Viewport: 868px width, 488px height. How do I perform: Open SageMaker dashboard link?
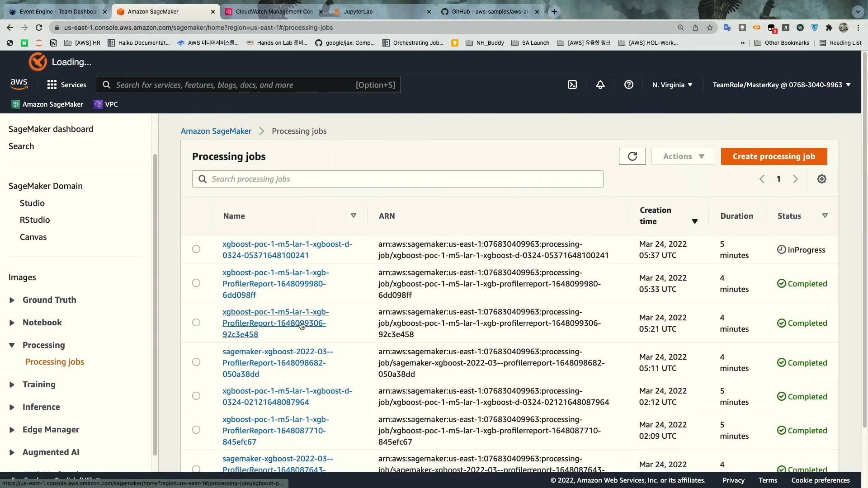point(51,129)
